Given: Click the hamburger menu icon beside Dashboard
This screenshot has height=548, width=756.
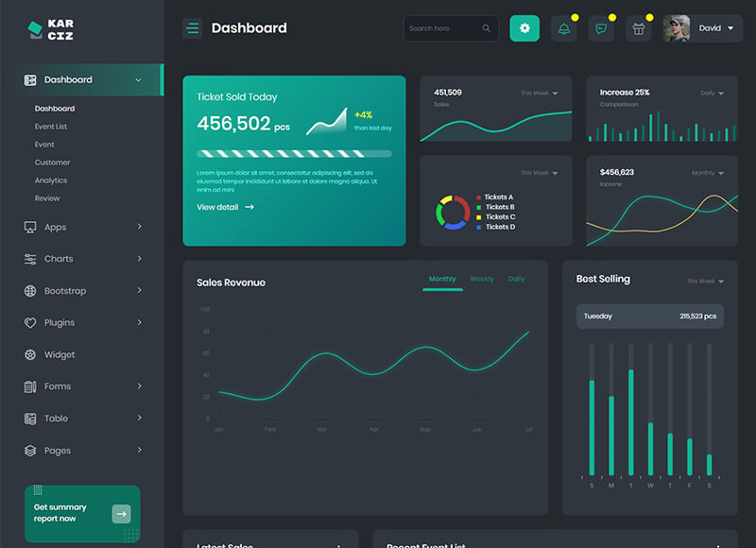Looking at the screenshot, I should [x=192, y=28].
